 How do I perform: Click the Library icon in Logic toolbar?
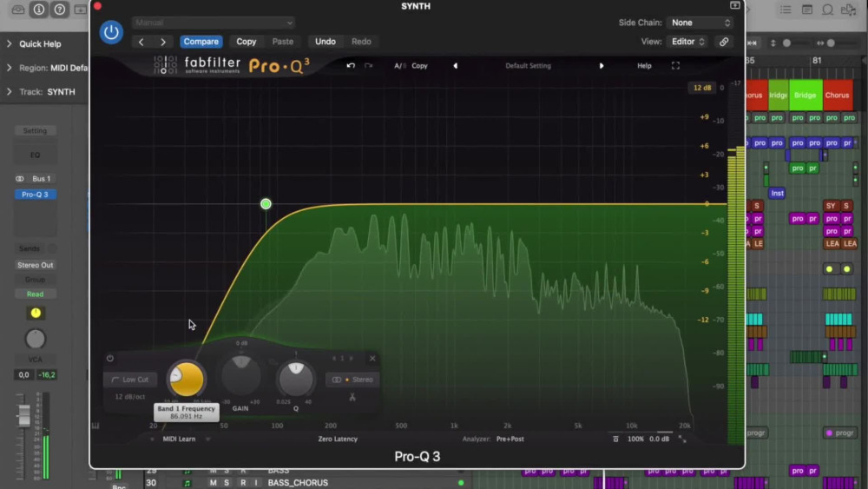coord(17,10)
